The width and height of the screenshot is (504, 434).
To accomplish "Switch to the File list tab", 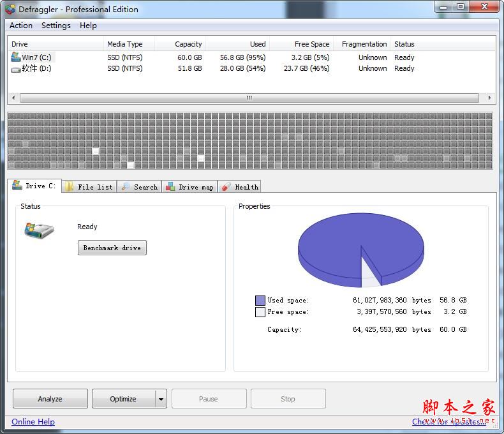I will pyautogui.click(x=89, y=186).
